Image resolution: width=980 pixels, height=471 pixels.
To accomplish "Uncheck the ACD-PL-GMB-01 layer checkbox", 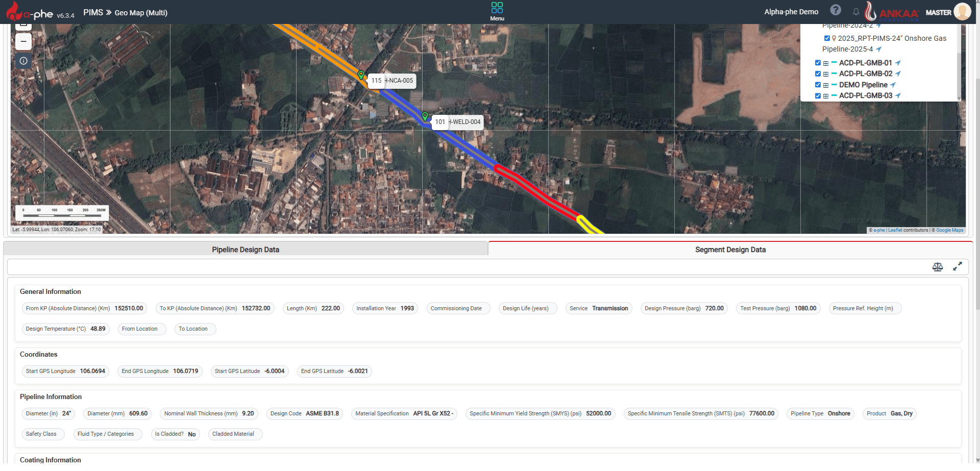I will [x=818, y=63].
